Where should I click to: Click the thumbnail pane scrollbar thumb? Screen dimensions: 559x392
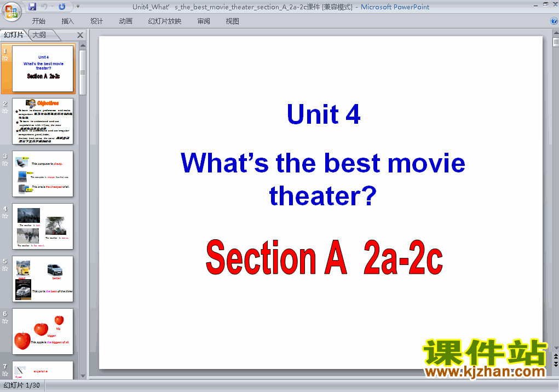[83, 72]
